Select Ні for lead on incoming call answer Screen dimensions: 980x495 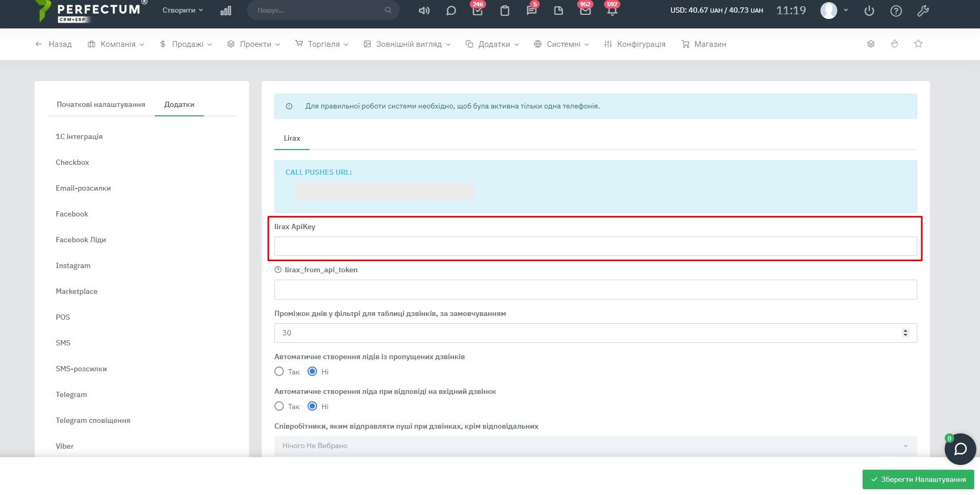pyautogui.click(x=312, y=407)
